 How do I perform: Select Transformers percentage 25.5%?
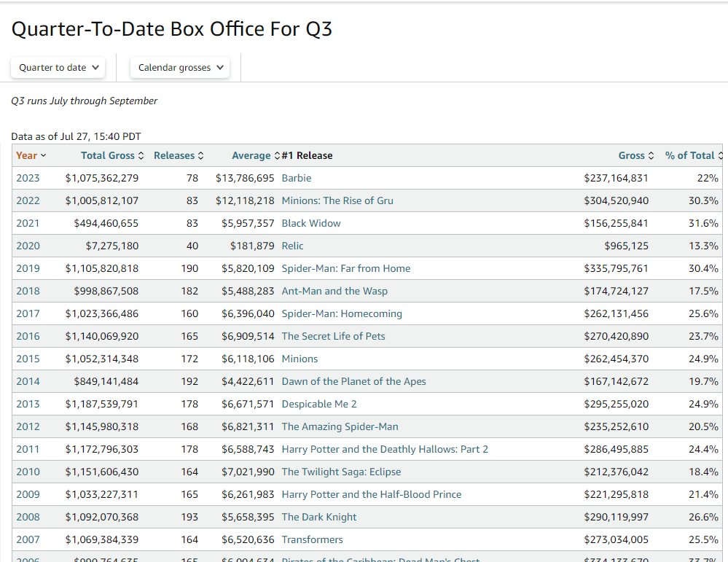703,539
